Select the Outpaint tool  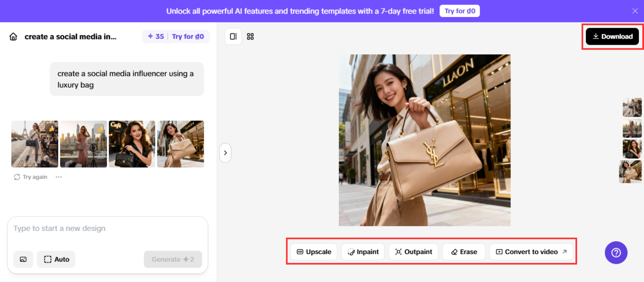click(x=413, y=252)
